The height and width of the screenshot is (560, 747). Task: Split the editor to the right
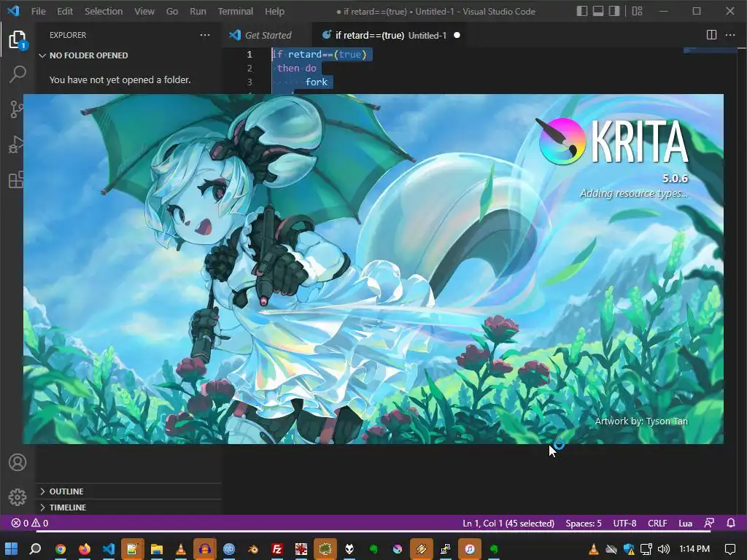(x=711, y=35)
